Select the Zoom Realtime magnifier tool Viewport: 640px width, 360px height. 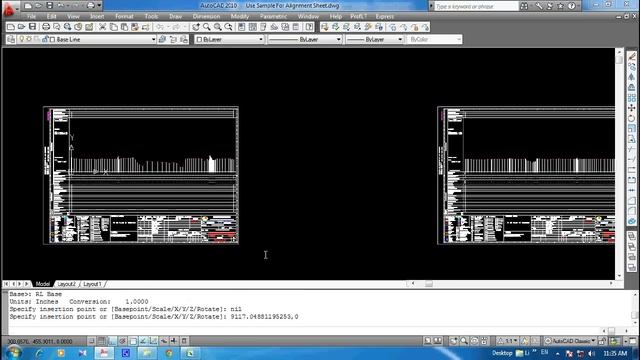(207, 27)
